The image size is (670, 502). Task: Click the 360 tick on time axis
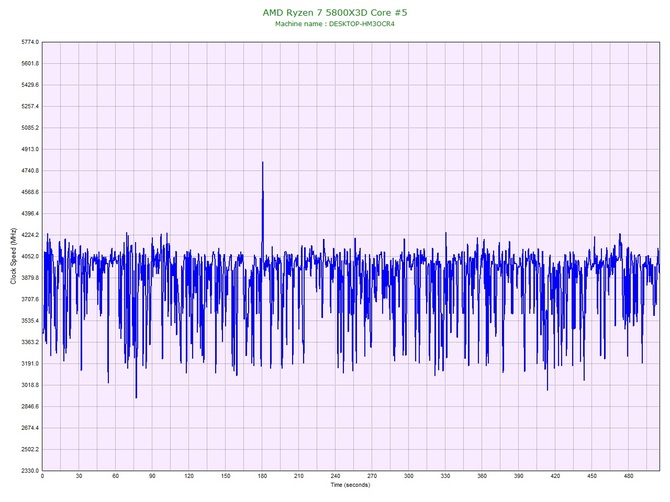click(482, 476)
